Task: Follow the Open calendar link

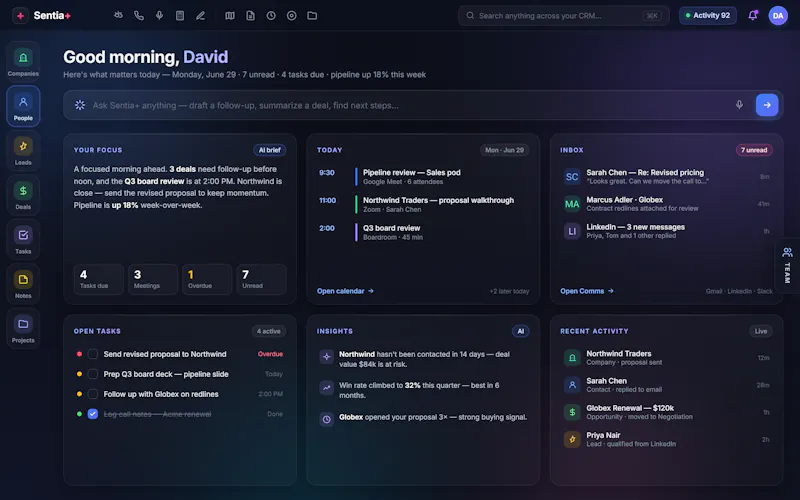Action: click(x=345, y=291)
